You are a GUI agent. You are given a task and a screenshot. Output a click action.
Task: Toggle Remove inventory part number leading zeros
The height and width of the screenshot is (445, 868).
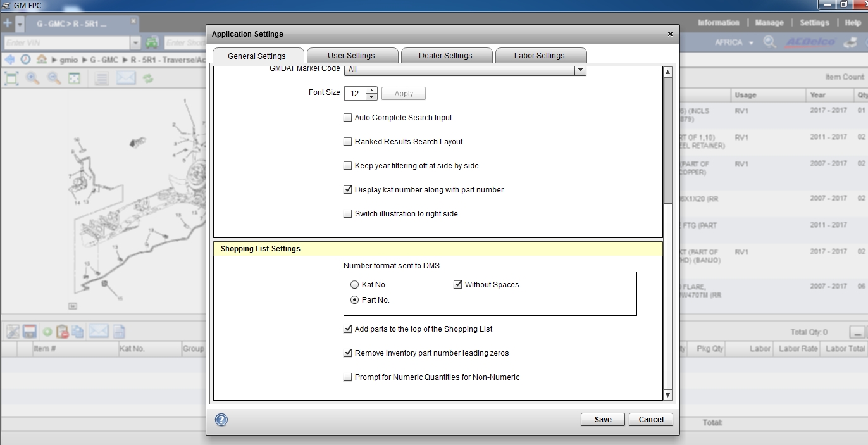(347, 353)
